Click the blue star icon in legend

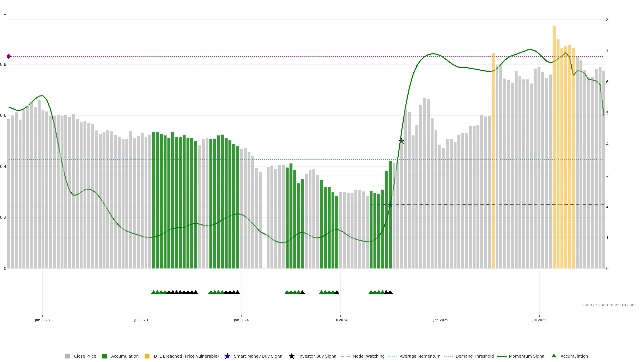[x=227, y=356]
